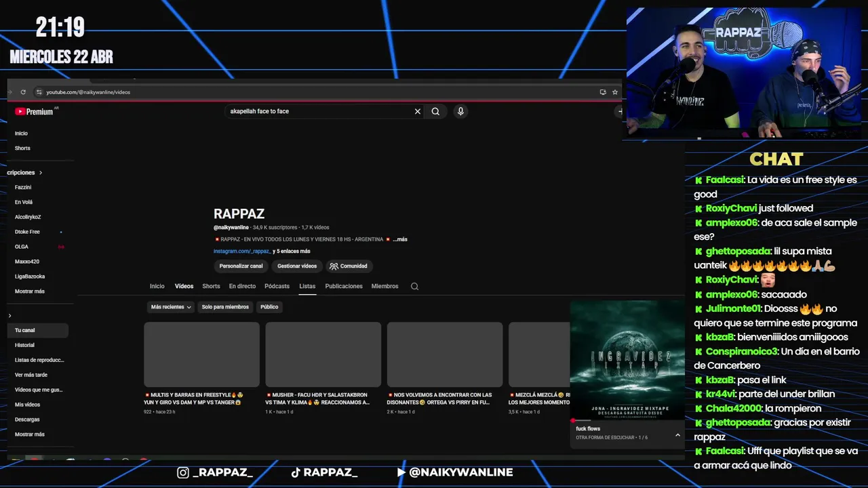Open the 'NOS VOLVEMOS A ENCONTRAR' video thumbnail
Image resolution: width=868 pixels, height=488 pixels.
(x=445, y=354)
